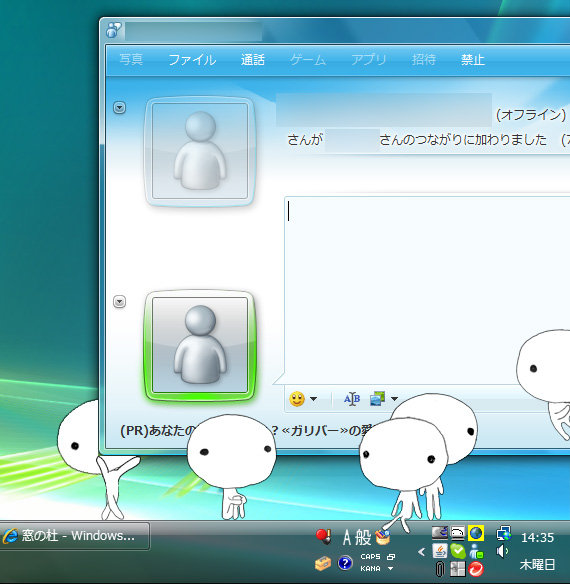Viewport: 570px width, 584px height.
Task: Switch to 窓の杜 Internet Explorer taskbar button
Action: click(75, 536)
